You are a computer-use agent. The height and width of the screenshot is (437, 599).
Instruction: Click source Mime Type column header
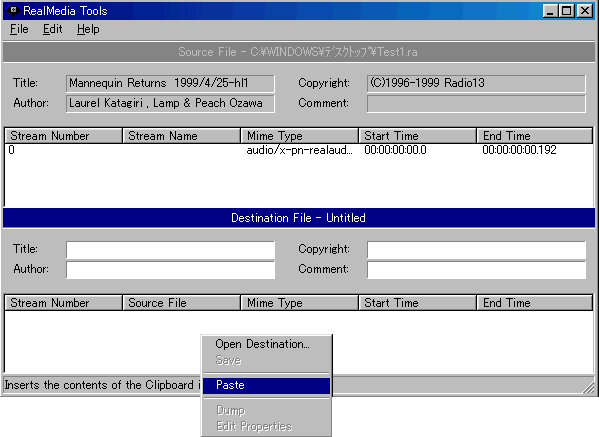coord(300,136)
